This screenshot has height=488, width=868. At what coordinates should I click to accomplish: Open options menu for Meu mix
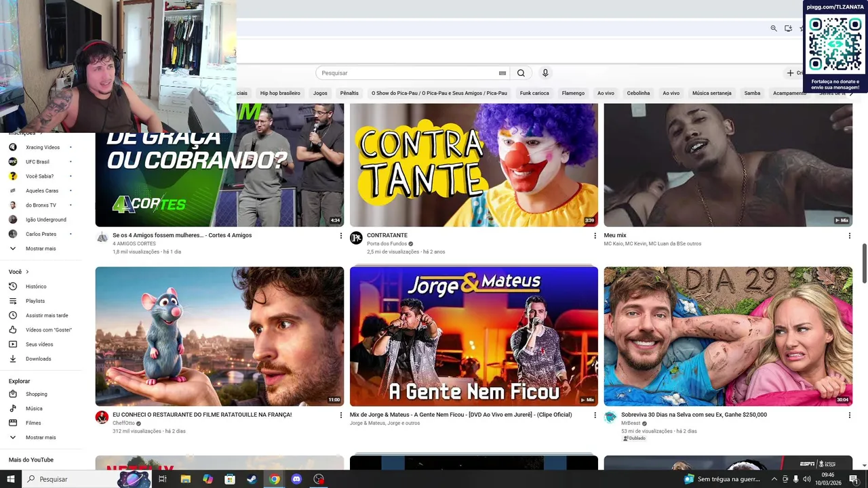click(x=849, y=236)
